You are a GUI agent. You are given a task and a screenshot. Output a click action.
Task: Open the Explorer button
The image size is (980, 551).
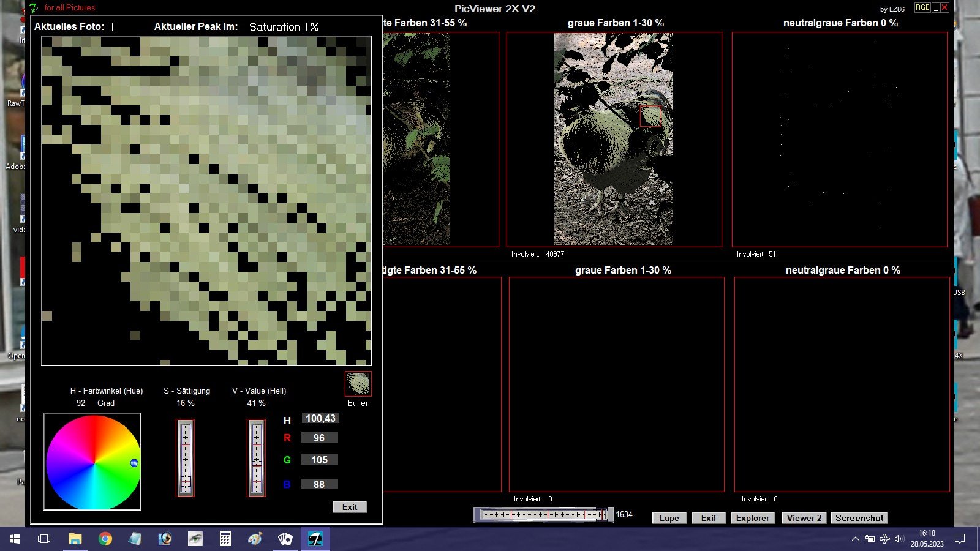click(x=752, y=518)
